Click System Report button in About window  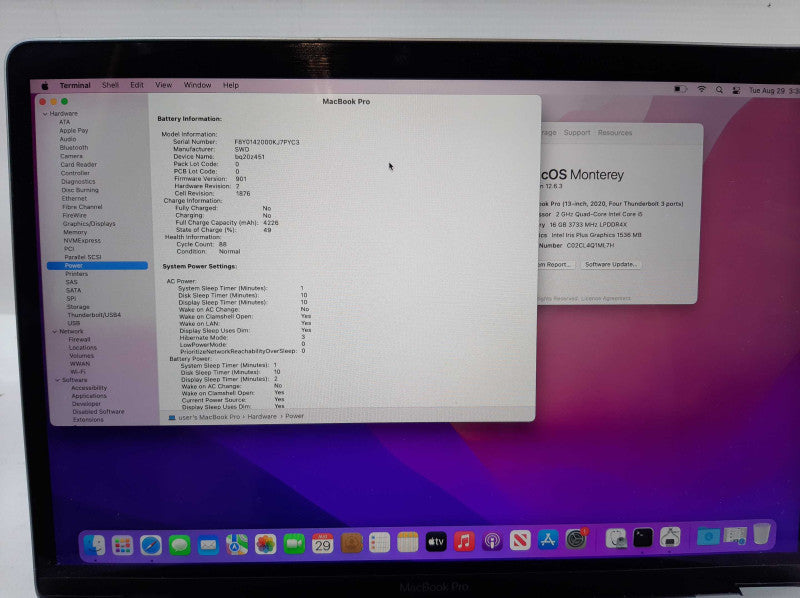tap(555, 264)
